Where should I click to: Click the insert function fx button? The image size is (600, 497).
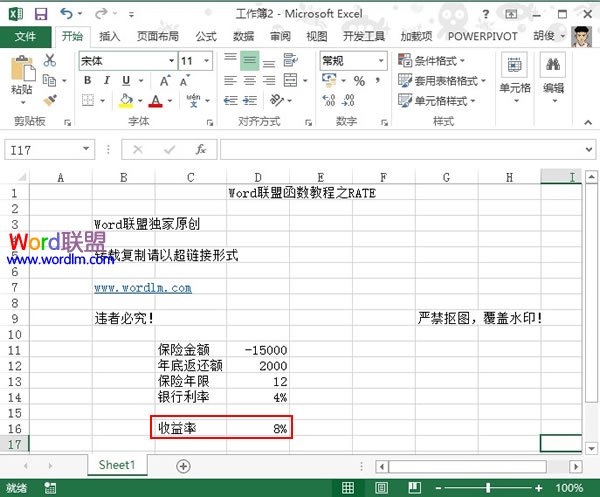point(201,149)
